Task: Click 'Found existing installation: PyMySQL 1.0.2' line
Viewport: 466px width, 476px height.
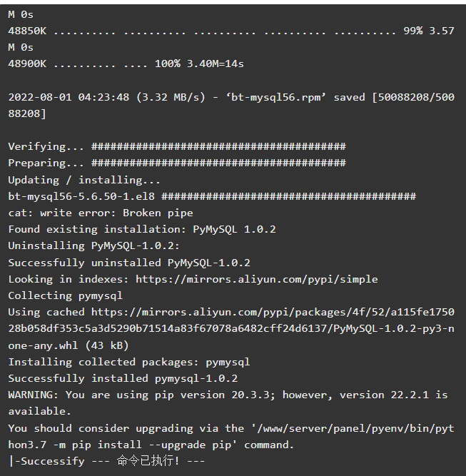Action: pos(142,229)
